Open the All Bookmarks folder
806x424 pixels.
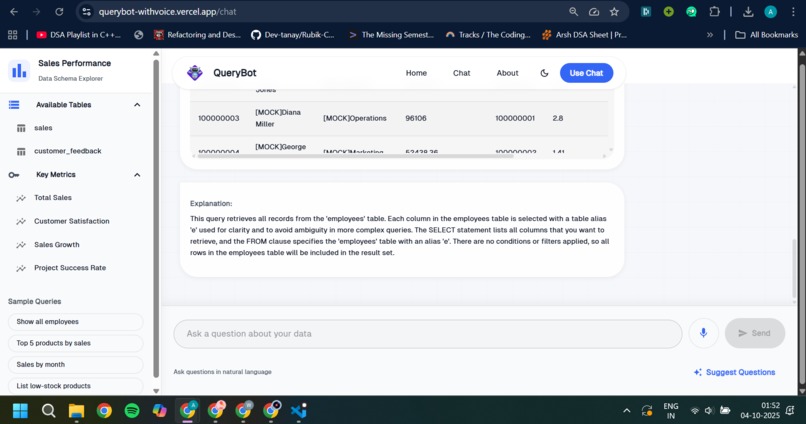[x=766, y=34]
